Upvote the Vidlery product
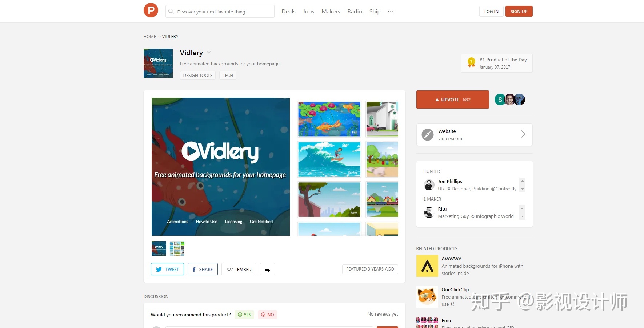The width and height of the screenshot is (644, 328). coord(453,100)
